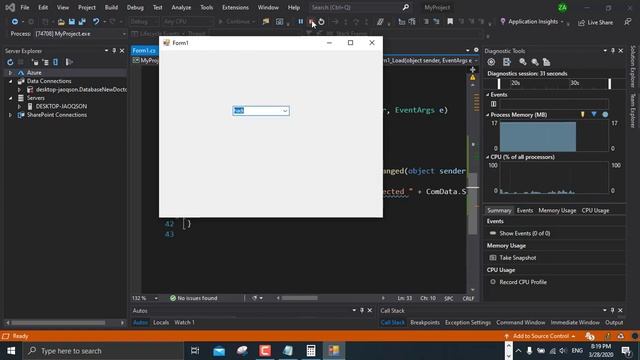Image resolution: width=640 pixels, height=360 pixels.
Task: Collapse the Data Connections node
Action: tap(10, 81)
